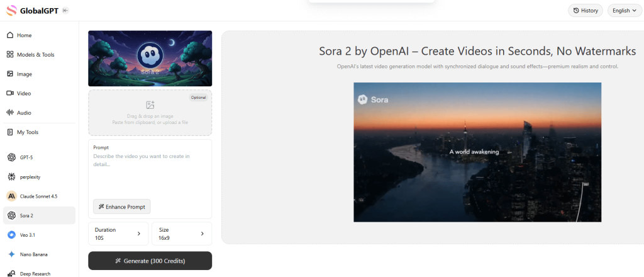Click the image upload icon in drop zone
The width and height of the screenshot is (644, 277).
click(x=150, y=105)
